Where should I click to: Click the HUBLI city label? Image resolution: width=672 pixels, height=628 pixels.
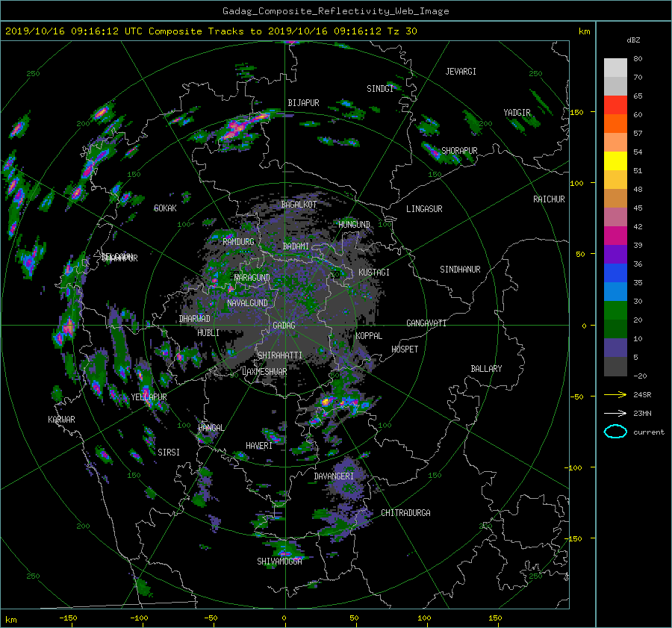tap(208, 333)
